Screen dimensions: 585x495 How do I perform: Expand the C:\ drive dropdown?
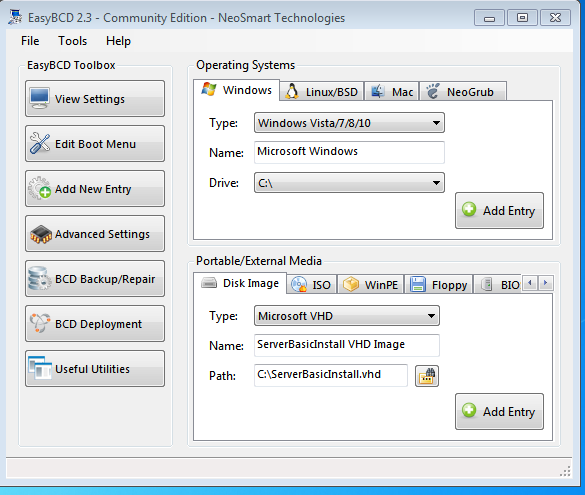click(x=349, y=183)
